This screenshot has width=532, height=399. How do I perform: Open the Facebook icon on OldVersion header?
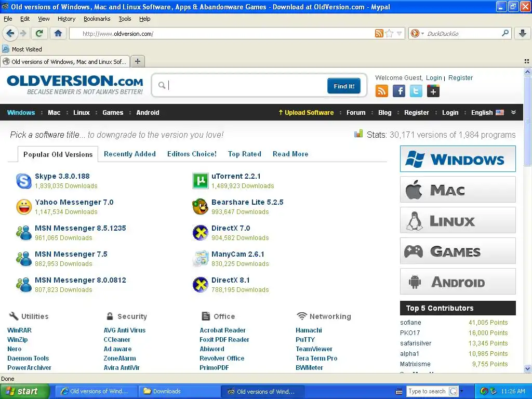coord(399,91)
